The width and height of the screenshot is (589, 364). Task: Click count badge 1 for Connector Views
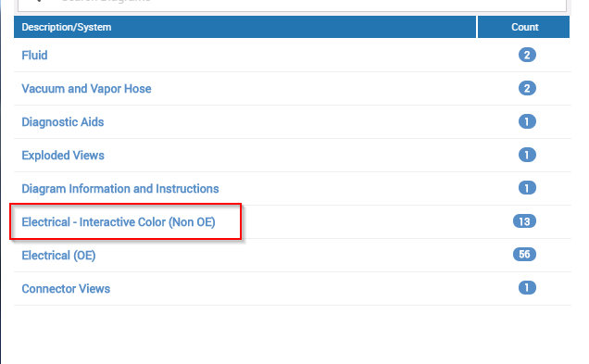point(527,288)
